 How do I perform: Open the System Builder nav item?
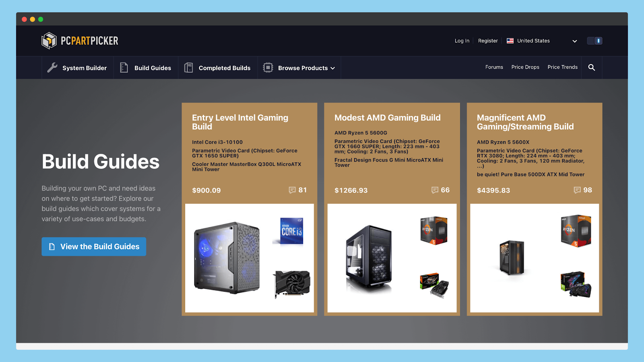(x=77, y=68)
